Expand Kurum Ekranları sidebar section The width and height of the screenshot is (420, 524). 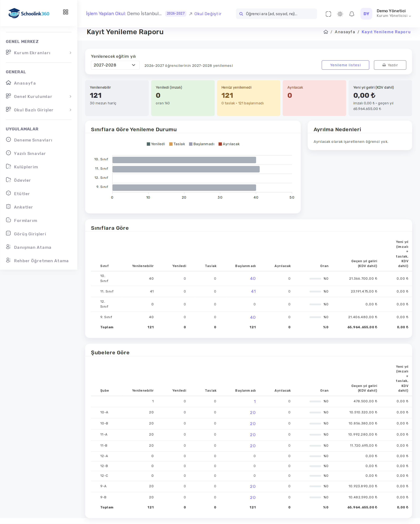39,53
